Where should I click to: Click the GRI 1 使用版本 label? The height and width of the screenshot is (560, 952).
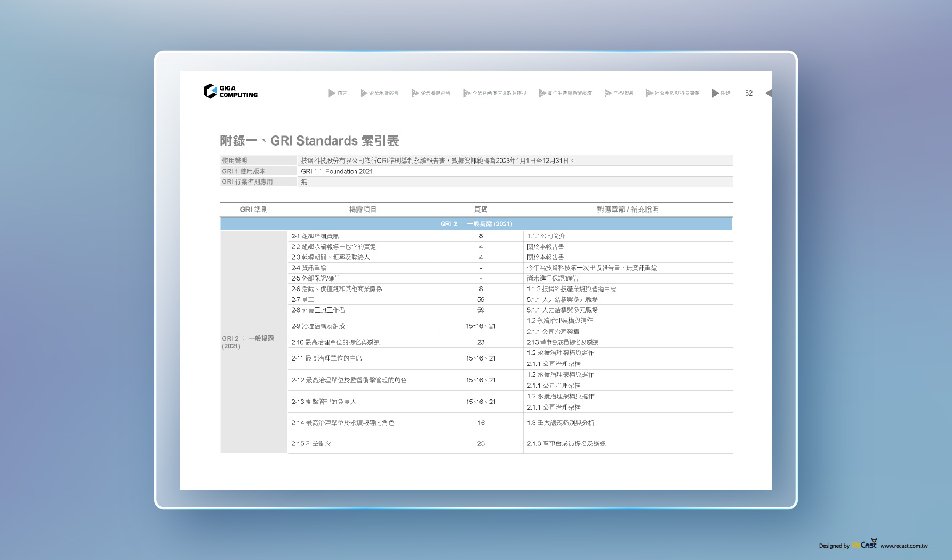(x=258, y=171)
